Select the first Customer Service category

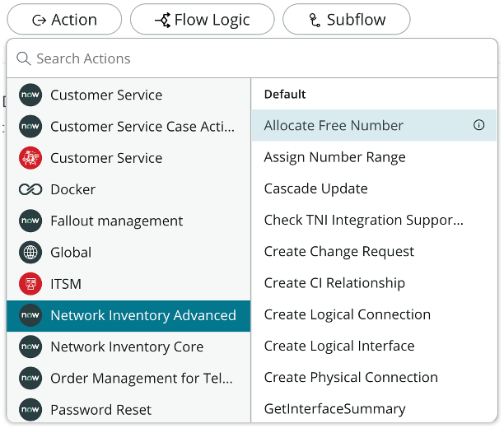[x=128, y=95]
